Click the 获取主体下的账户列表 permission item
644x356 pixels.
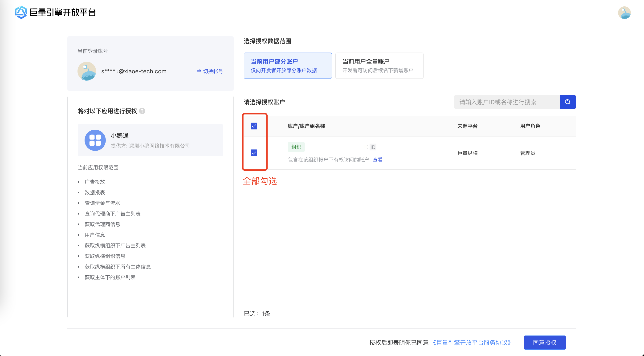point(110,277)
